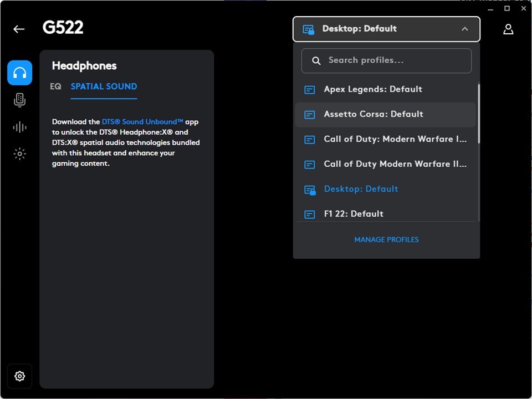Select the Apex Legends: Default profile
This screenshot has width=532, height=399.
(x=373, y=89)
